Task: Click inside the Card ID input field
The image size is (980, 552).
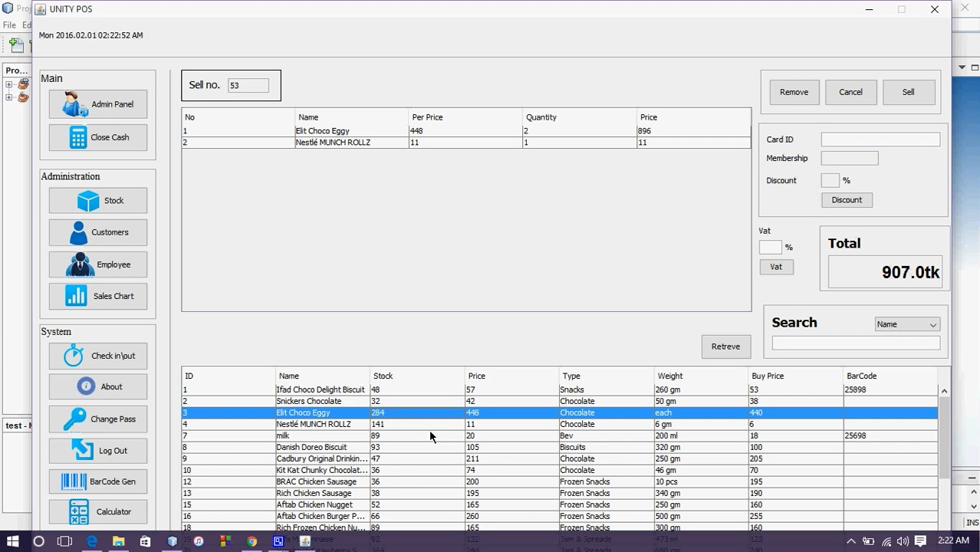Action: [880, 139]
